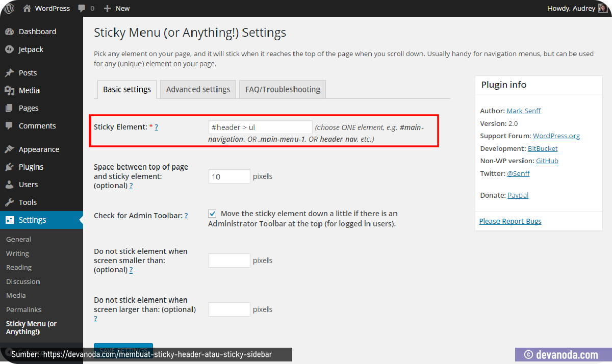Image resolution: width=612 pixels, height=364 pixels.
Task: Open the Media settings submenu
Action: point(16,295)
